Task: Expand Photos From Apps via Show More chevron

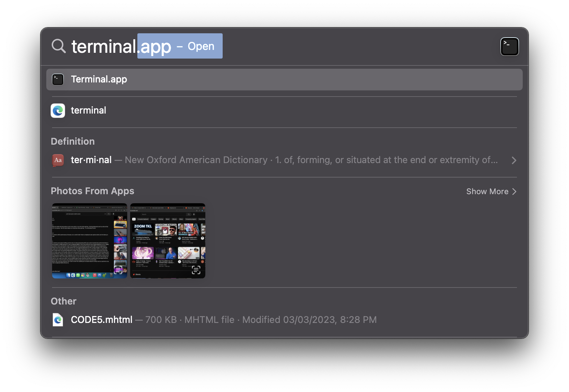Action: click(x=514, y=192)
